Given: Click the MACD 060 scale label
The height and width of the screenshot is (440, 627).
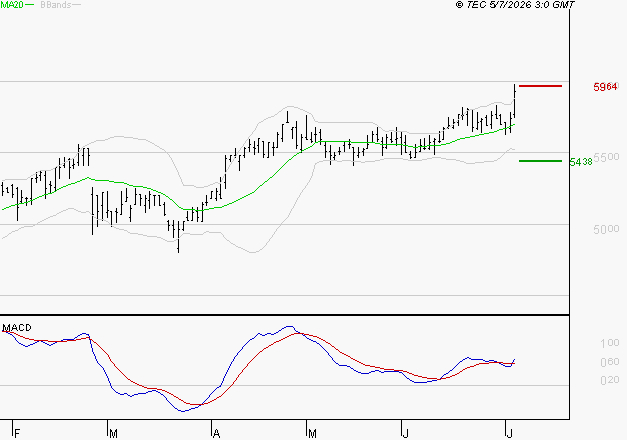Looking at the screenshot, I should (610, 362).
